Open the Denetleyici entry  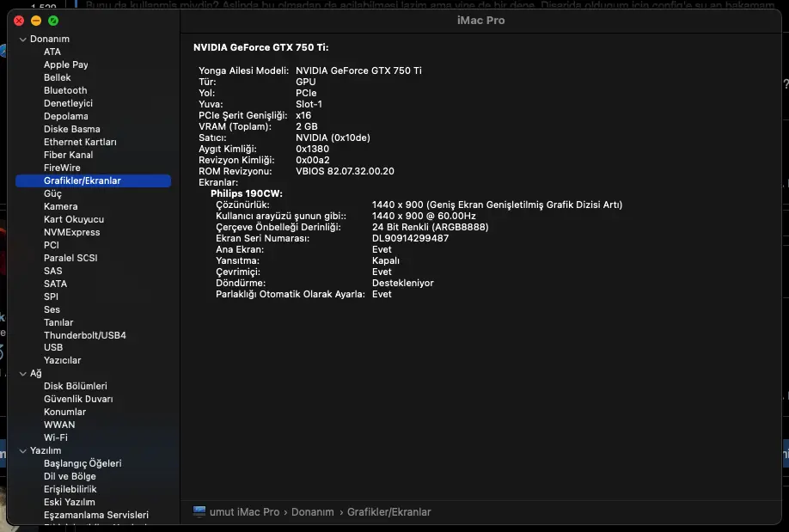click(68, 103)
